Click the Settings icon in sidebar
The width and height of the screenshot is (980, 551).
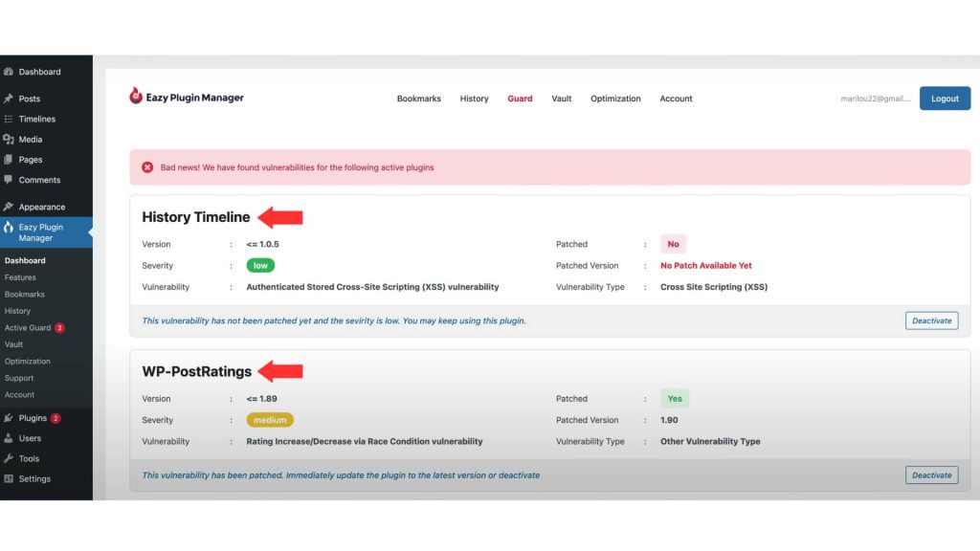point(8,478)
